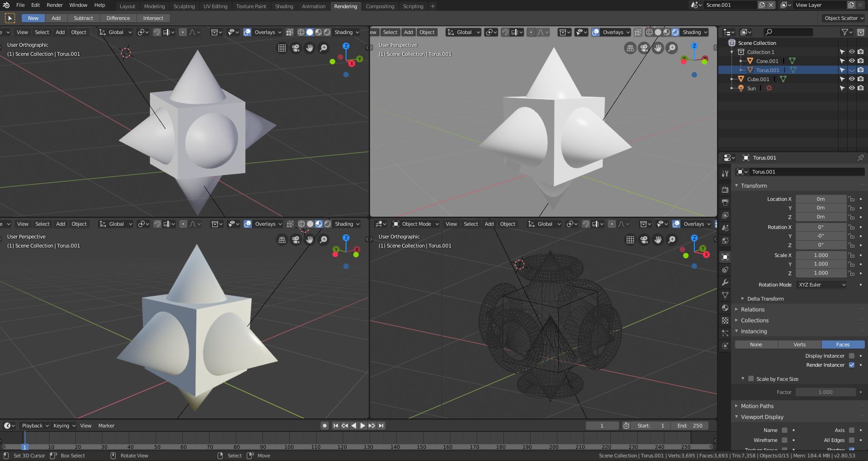The image size is (868, 461).
Task: Set instancing to Verts
Action: click(x=800, y=345)
